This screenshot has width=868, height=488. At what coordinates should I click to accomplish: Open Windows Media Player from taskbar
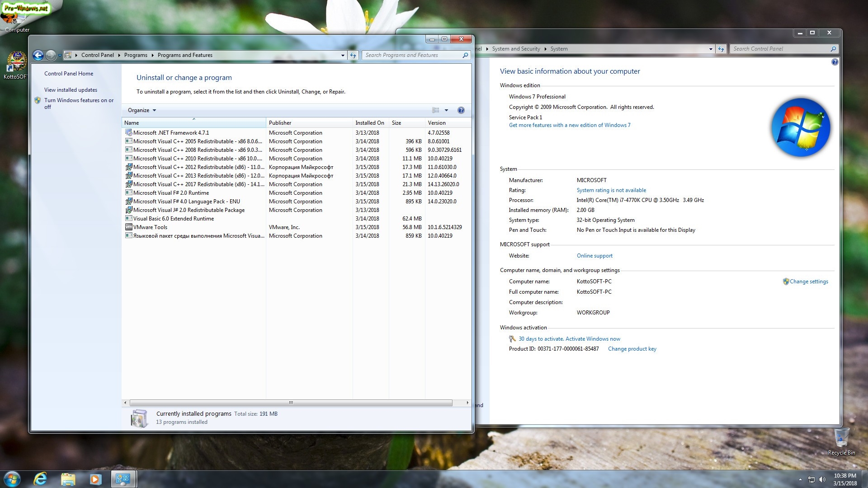point(95,479)
